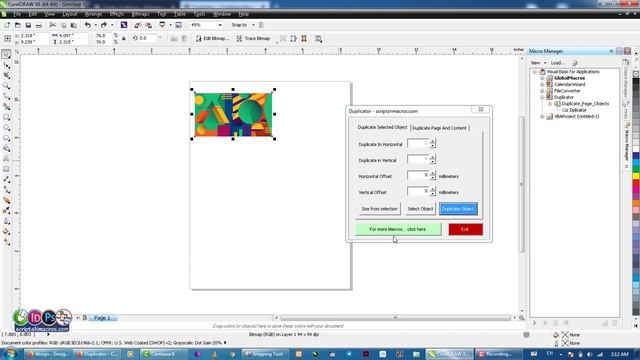Select the Freehand tool in toolbox
The height and width of the screenshot is (360, 640).
click(x=6, y=96)
